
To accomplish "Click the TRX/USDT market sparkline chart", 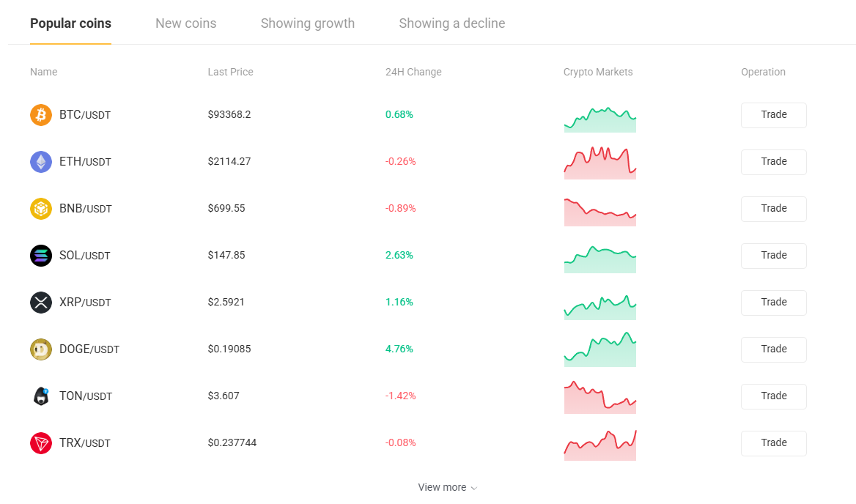I will [599, 446].
